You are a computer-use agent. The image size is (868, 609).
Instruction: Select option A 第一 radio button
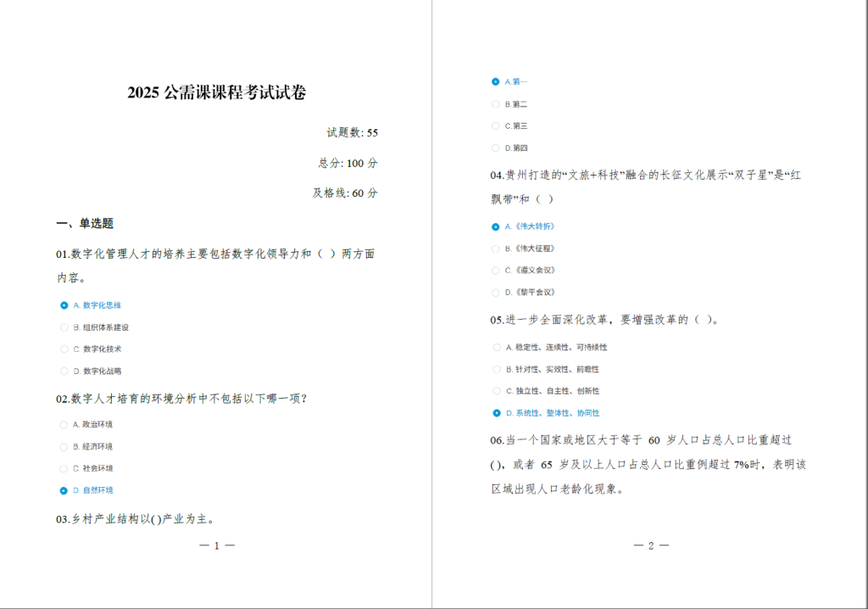(x=495, y=82)
